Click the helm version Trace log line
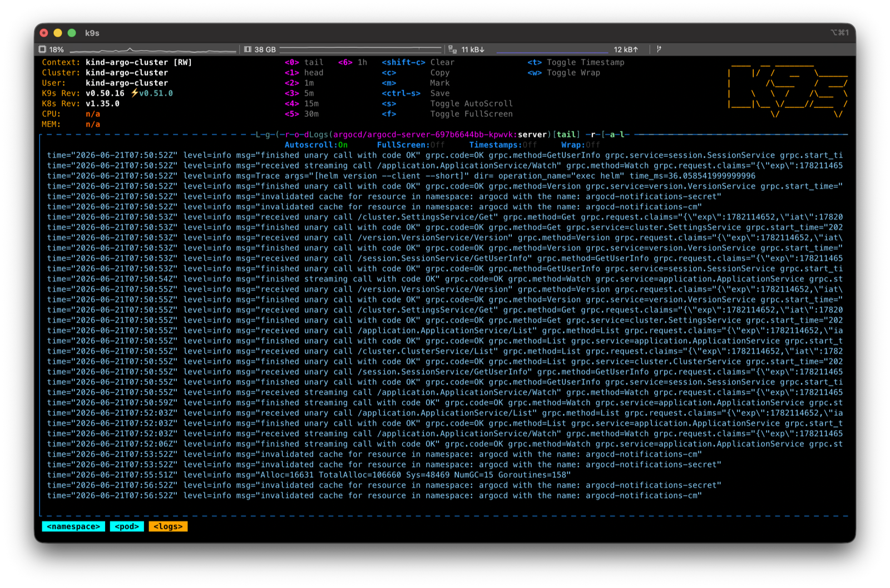 point(401,176)
